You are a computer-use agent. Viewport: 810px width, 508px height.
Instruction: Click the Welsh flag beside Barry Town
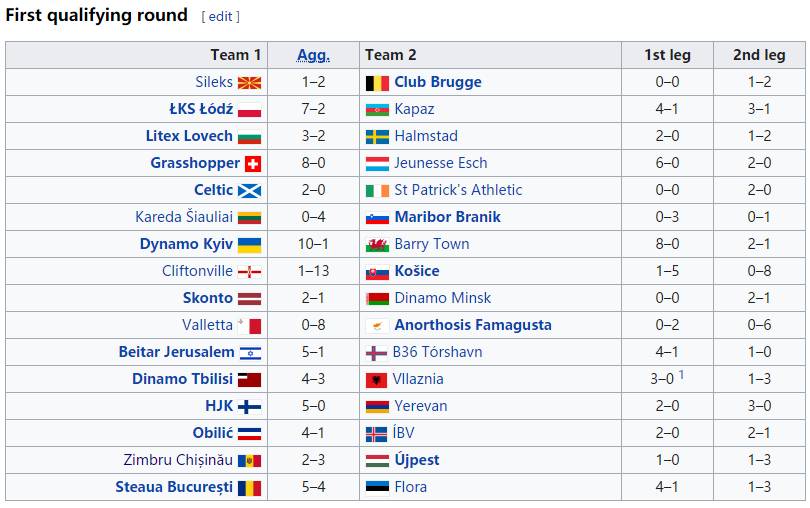coord(377,245)
